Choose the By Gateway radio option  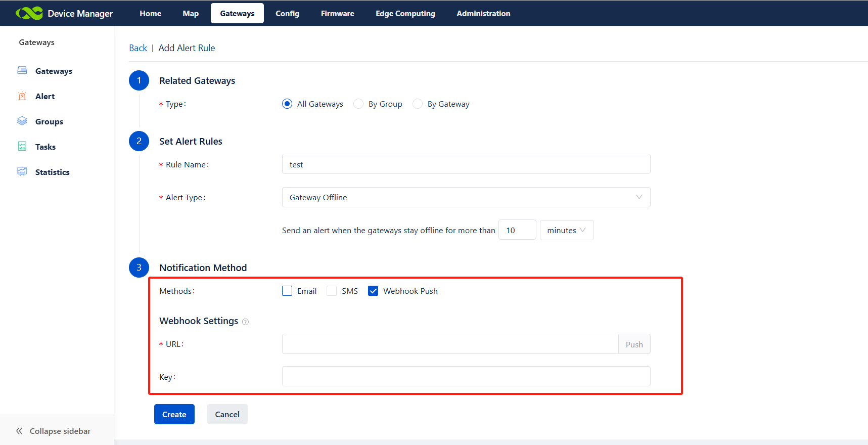[418, 104]
